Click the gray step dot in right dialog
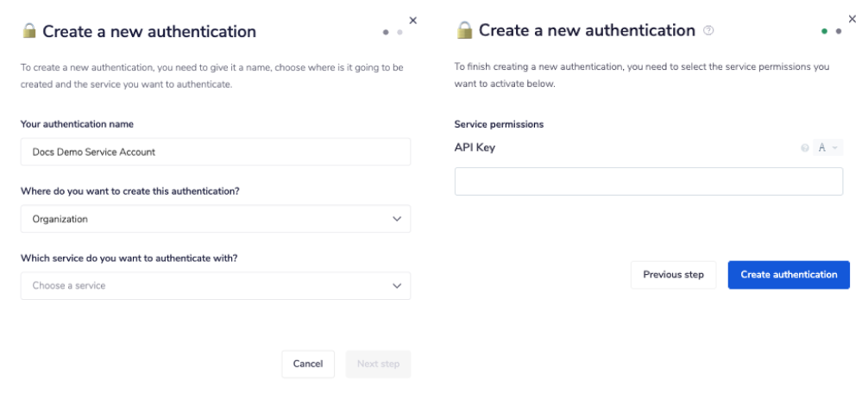Image resolution: width=868 pixels, height=399 pixels. click(839, 31)
